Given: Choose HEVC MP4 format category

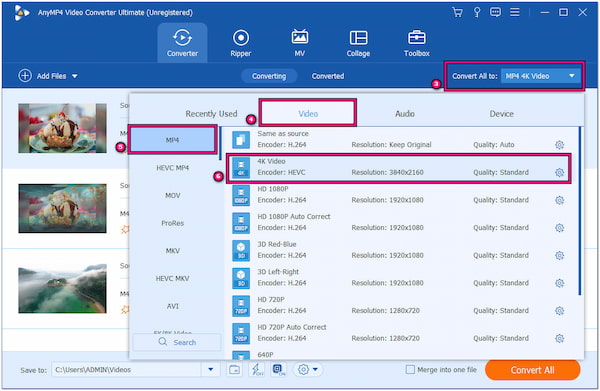Looking at the screenshot, I should coord(173,168).
